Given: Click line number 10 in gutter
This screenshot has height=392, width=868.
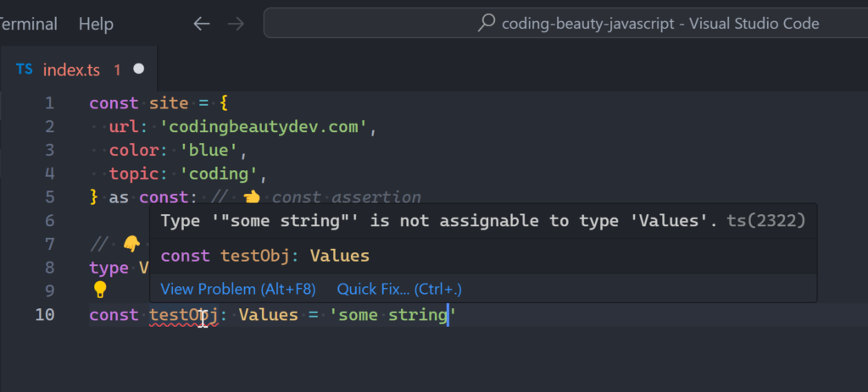Looking at the screenshot, I should point(45,315).
